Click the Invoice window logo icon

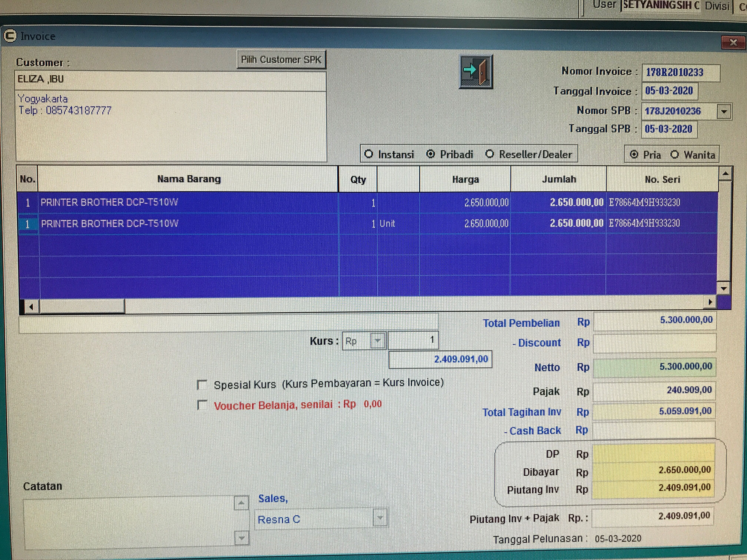tap(10, 36)
